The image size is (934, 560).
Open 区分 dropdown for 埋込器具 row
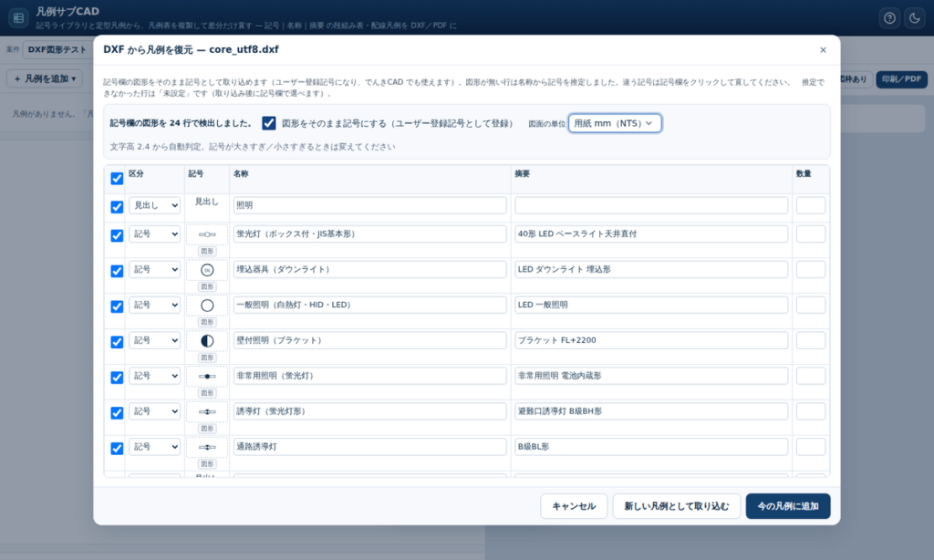click(154, 269)
